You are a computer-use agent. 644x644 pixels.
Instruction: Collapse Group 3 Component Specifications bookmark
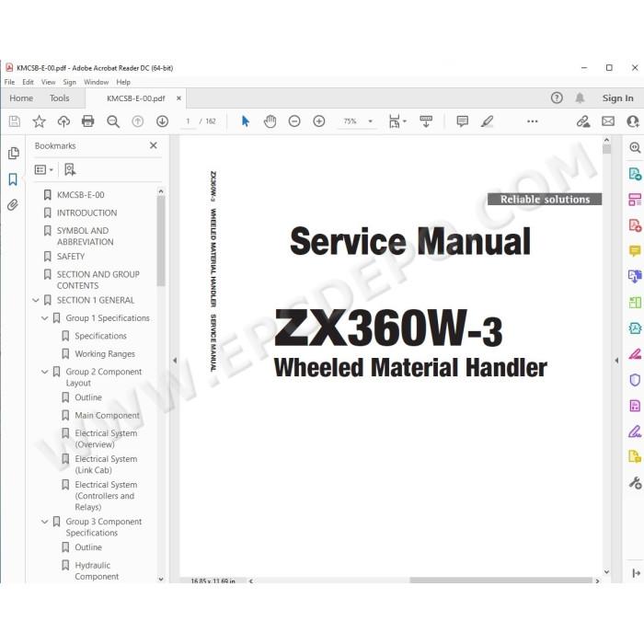[x=45, y=522]
